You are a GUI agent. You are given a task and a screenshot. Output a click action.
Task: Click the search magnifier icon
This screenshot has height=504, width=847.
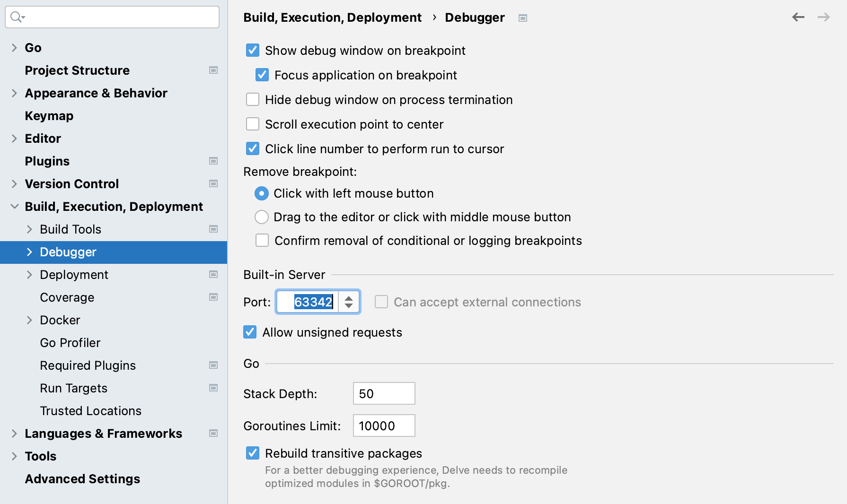coord(17,17)
